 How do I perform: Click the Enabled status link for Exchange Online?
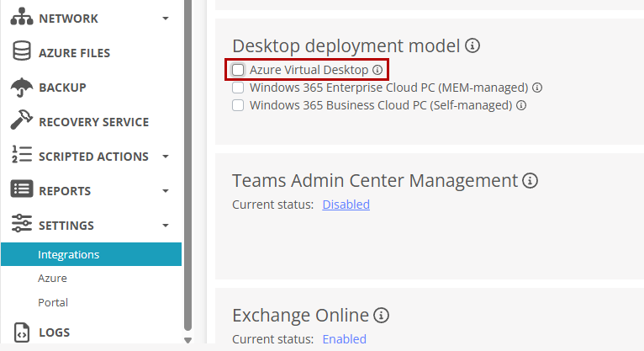(x=344, y=339)
